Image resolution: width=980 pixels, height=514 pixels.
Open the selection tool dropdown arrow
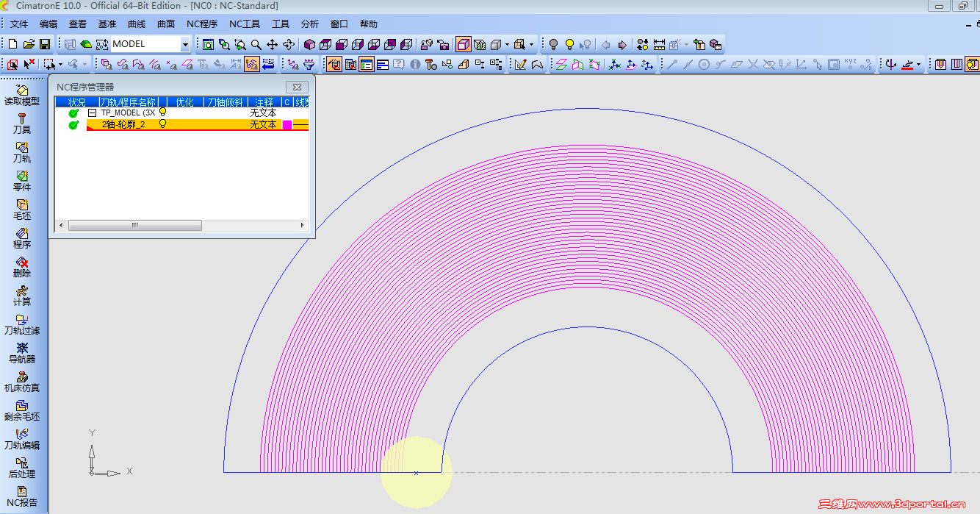(x=61, y=65)
